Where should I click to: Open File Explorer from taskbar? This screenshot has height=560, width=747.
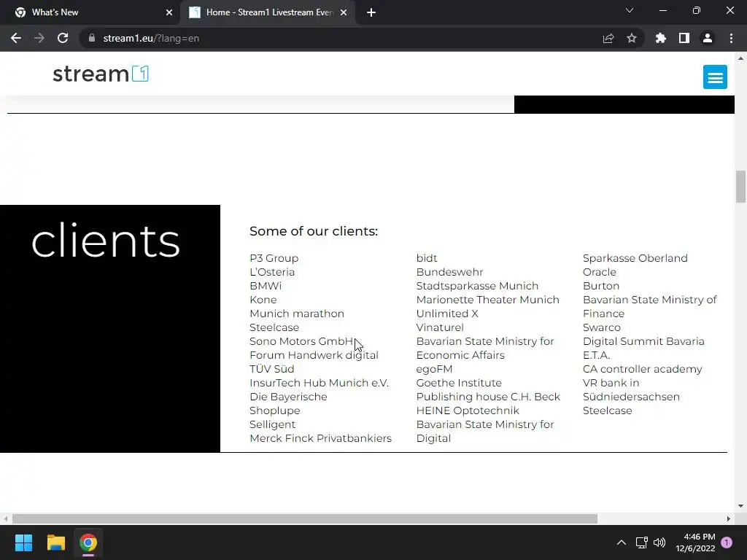(55, 542)
